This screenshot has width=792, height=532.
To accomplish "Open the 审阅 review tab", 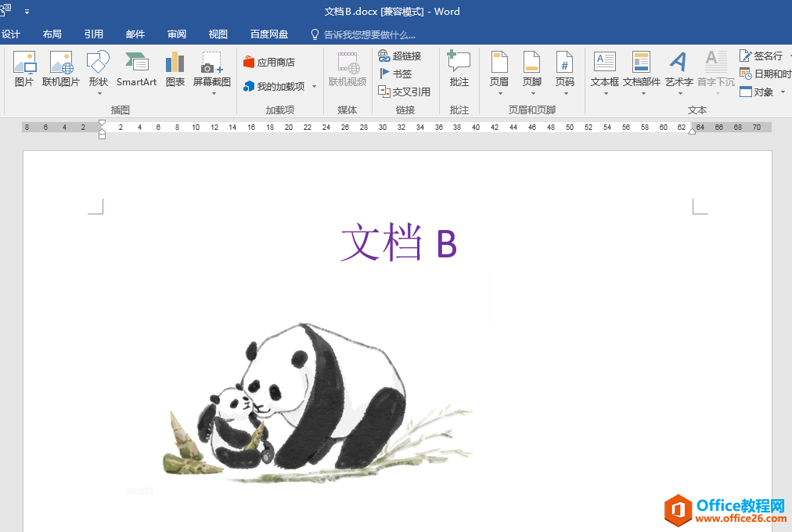I will [177, 34].
